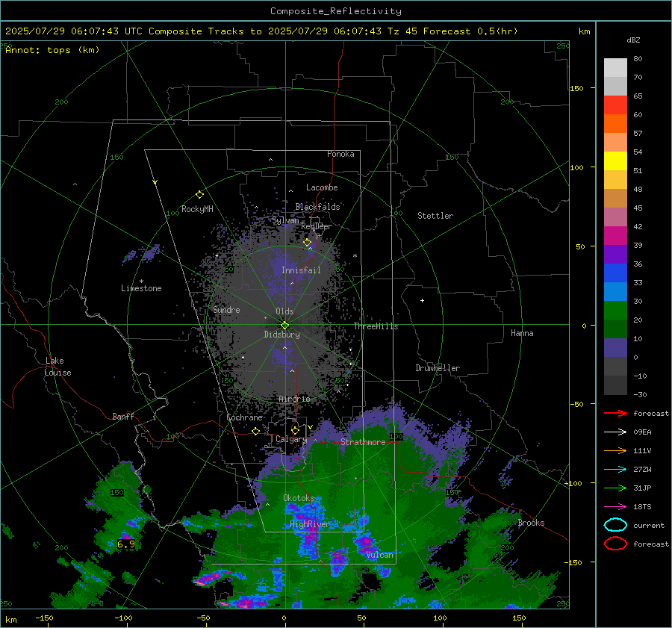Image resolution: width=672 pixels, height=628 pixels.
Task: Click the Olds town label
Action: pos(284,311)
